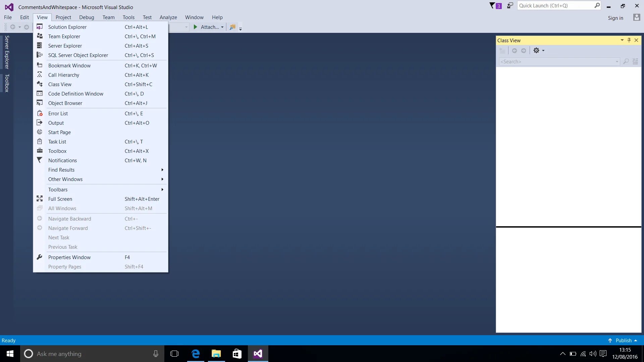The width and height of the screenshot is (644, 362).
Task: Open the Debug menu
Action: [86, 17]
